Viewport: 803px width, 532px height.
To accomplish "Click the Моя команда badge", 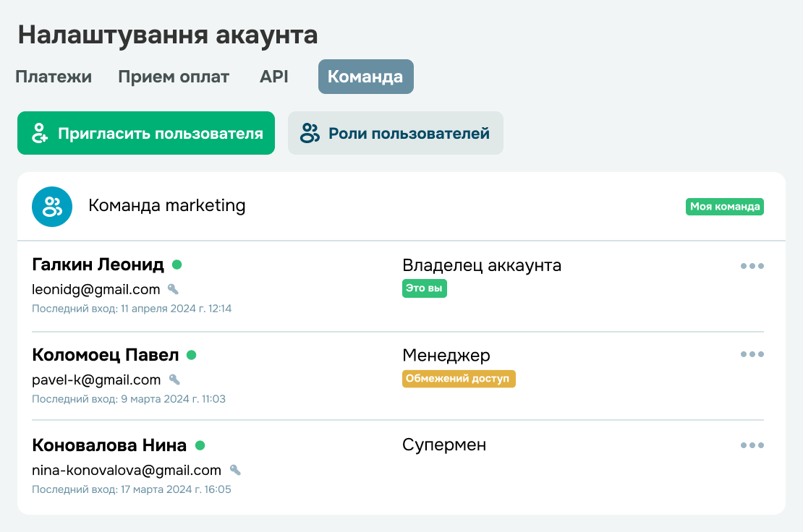I will click(x=725, y=207).
